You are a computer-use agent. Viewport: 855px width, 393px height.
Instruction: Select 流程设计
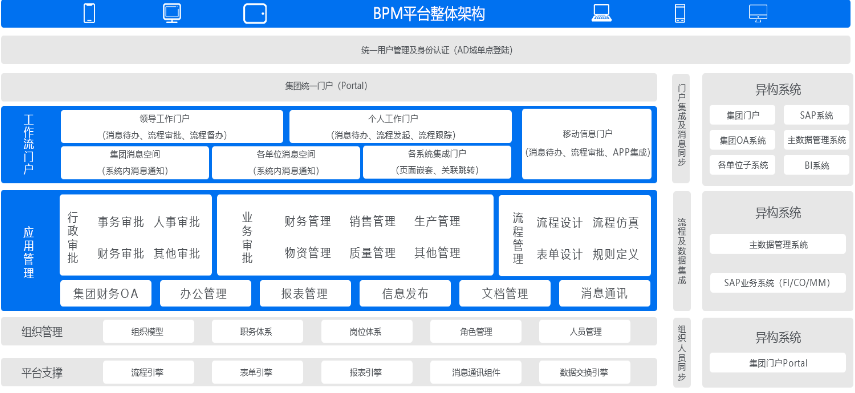559,222
